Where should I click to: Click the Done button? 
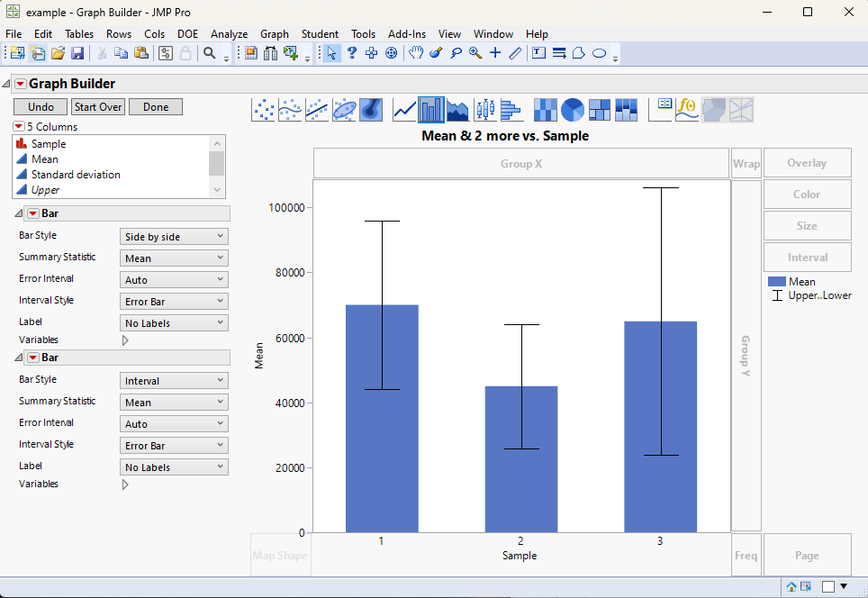(156, 107)
